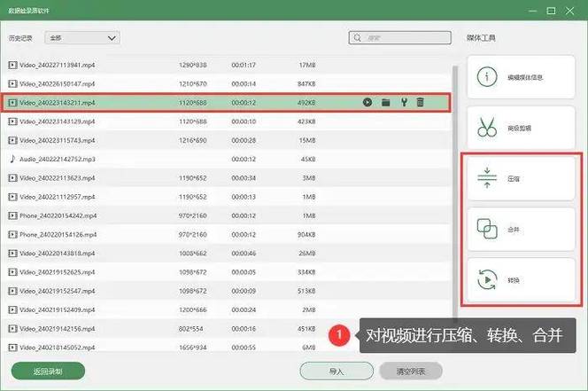Viewport: 588px width, 391px height.
Task: Open the merge tool
Action: [x=521, y=229]
